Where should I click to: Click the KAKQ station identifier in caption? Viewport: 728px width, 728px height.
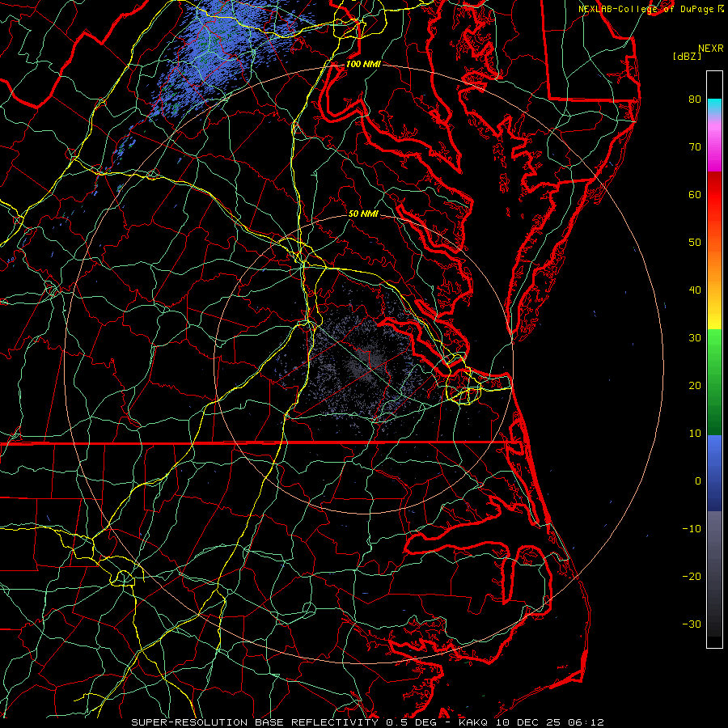(475, 722)
